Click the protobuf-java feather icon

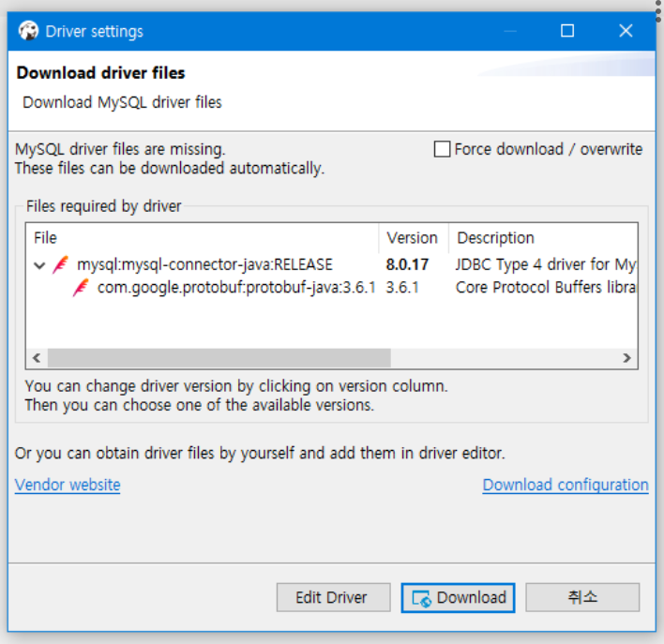click(81, 288)
